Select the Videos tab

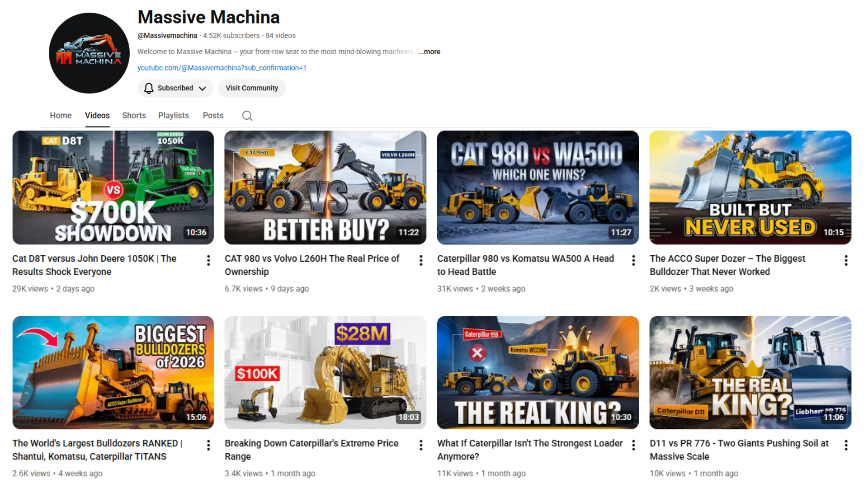pyautogui.click(x=97, y=115)
